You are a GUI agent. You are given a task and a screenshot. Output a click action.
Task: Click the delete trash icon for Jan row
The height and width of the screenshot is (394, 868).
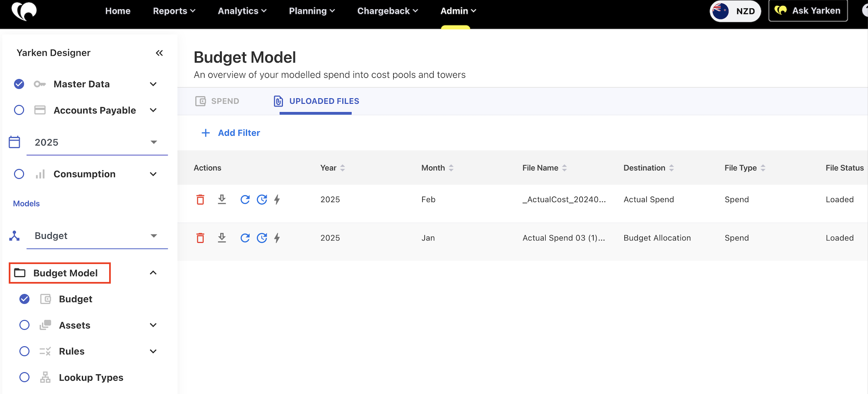click(x=200, y=238)
